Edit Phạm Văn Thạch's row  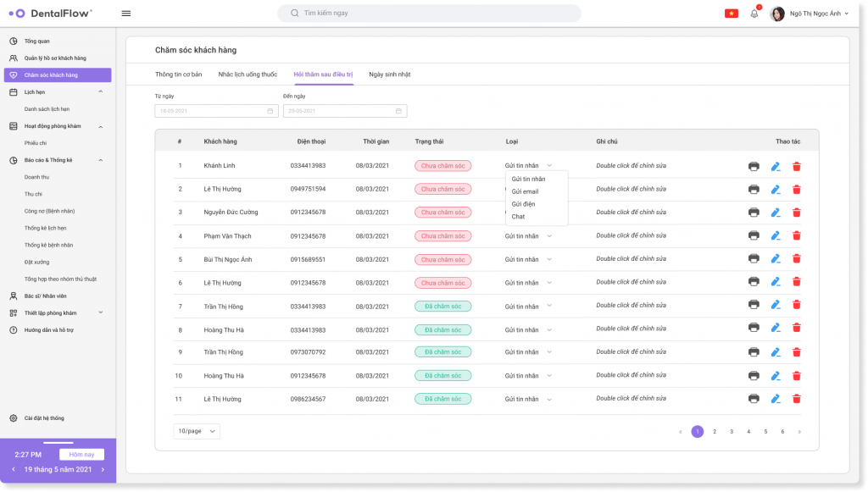tap(776, 235)
